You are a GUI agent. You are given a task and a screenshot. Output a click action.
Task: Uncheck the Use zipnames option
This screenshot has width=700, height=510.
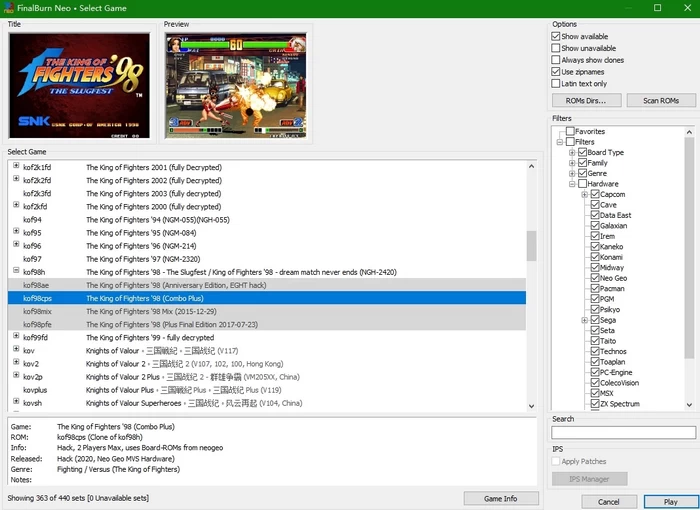[556, 72]
